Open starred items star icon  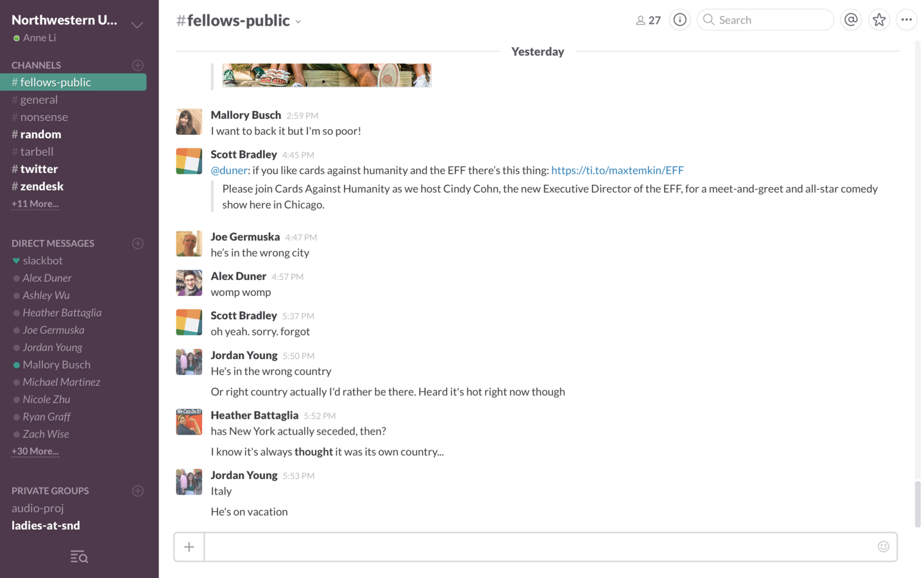(878, 20)
